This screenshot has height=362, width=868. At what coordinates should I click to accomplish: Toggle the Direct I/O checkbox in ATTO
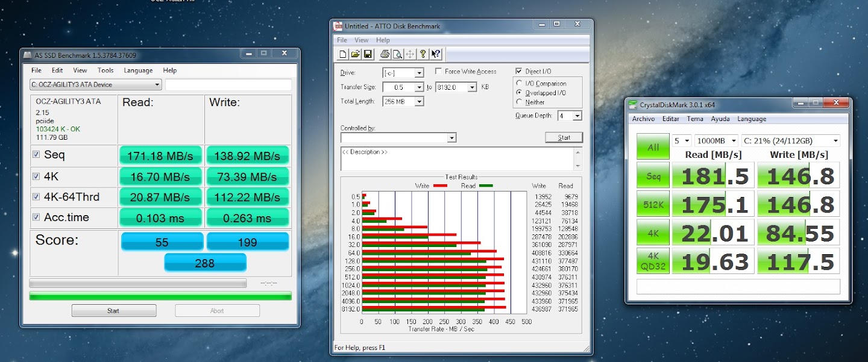pyautogui.click(x=519, y=71)
